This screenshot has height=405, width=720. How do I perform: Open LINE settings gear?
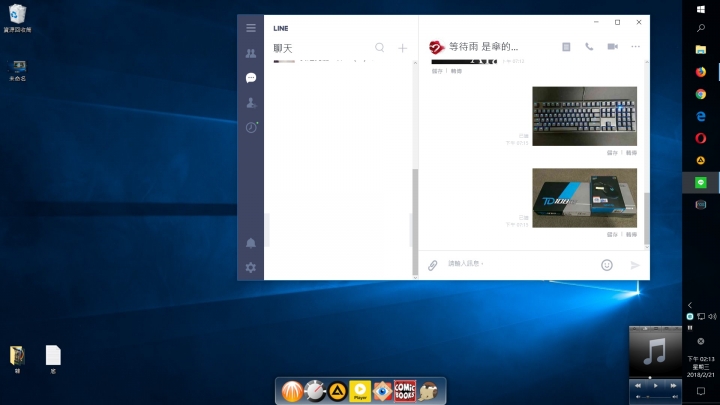251,267
